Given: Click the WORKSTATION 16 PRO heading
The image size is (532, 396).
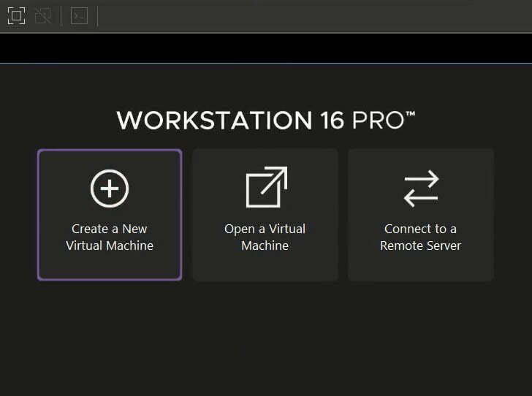Looking at the screenshot, I should pyautogui.click(x=266, y=120).
